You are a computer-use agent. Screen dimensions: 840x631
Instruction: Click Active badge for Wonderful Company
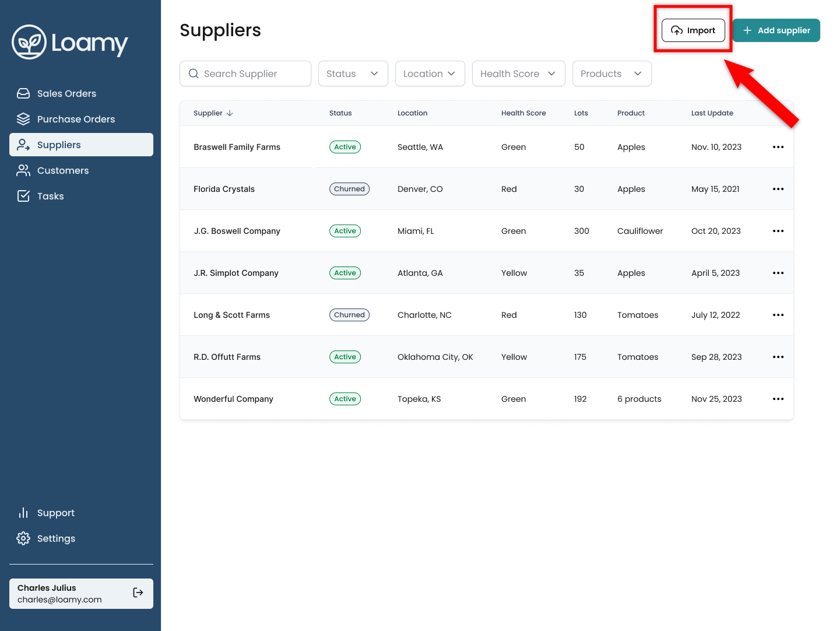pos(345,399)
